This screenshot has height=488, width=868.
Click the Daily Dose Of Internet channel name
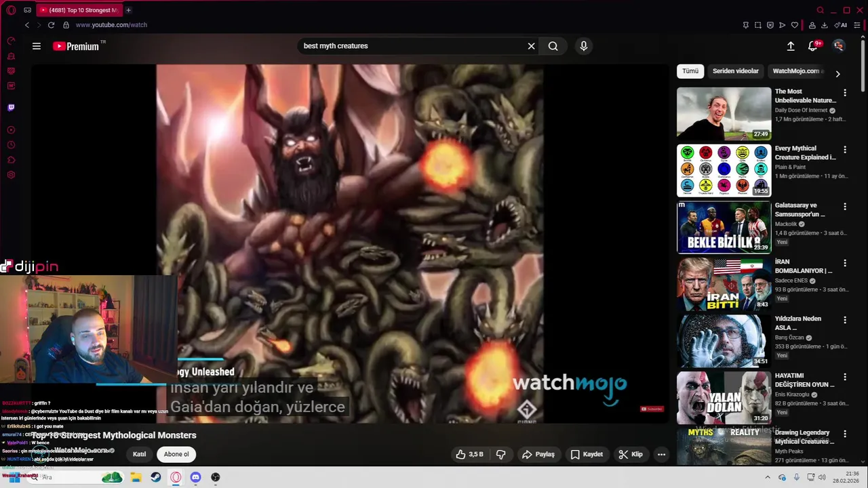pos(802,110)
